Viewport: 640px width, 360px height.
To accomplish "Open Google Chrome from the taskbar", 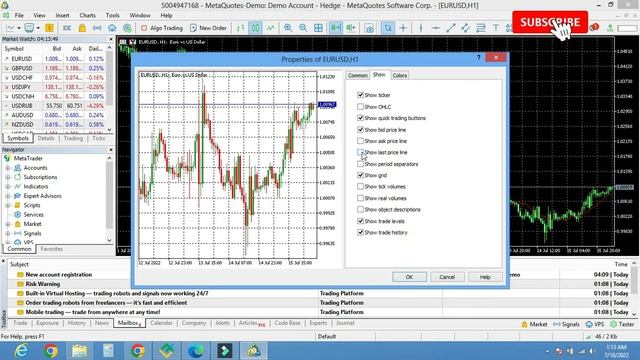I will (51, 351).
